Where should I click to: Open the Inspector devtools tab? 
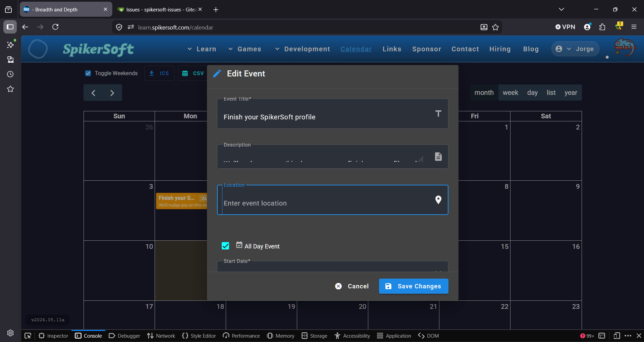(x=53, y=336)
